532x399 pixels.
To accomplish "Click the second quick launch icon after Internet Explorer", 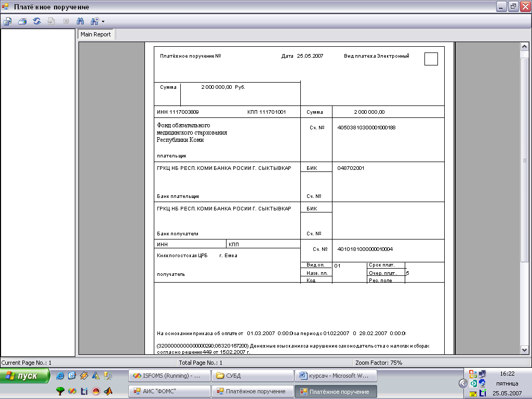I will tap(72, 376).
